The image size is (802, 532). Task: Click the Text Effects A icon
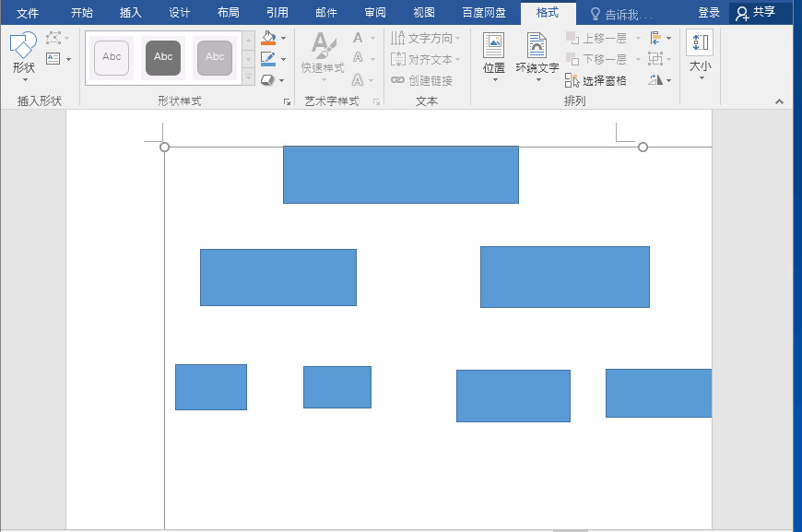358,80
